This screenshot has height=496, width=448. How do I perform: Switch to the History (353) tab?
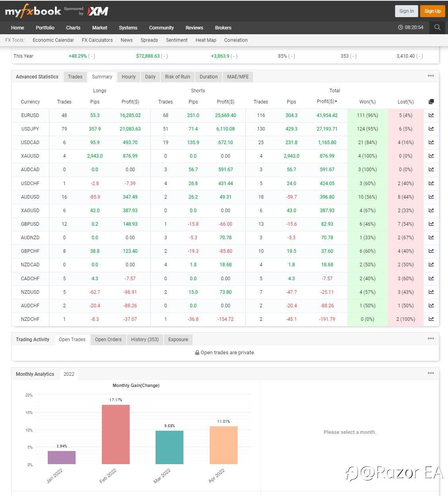click(145, 340)
